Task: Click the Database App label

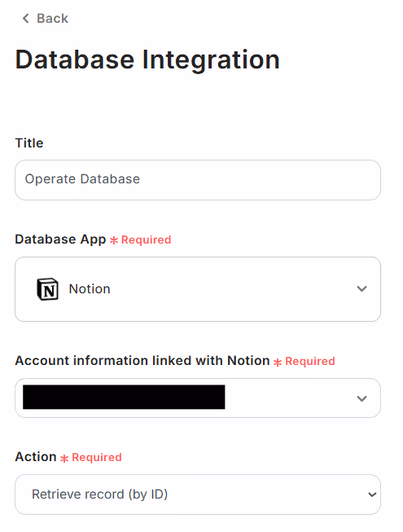Action: (x=60, y=240)
